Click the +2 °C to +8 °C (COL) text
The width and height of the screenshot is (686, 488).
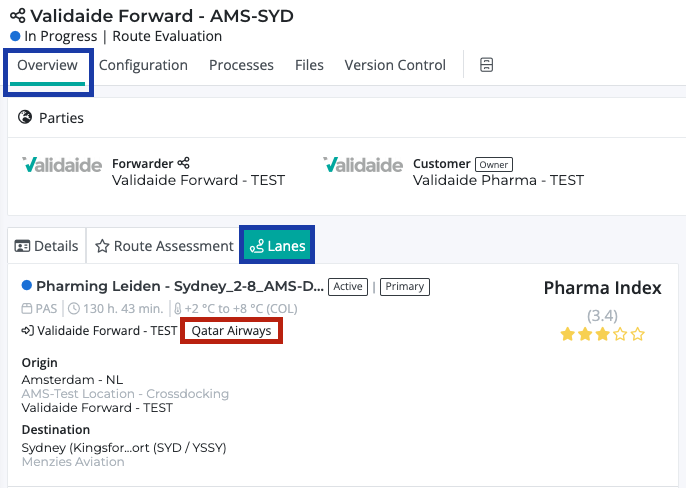[241, 309]
